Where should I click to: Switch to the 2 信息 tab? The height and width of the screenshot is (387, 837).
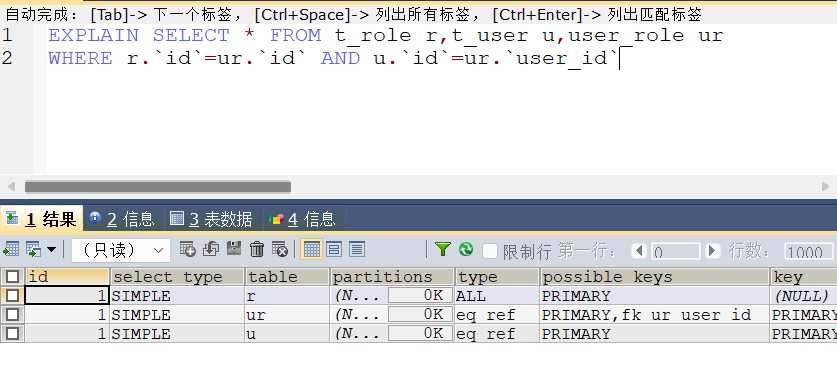tap(123, 219)
